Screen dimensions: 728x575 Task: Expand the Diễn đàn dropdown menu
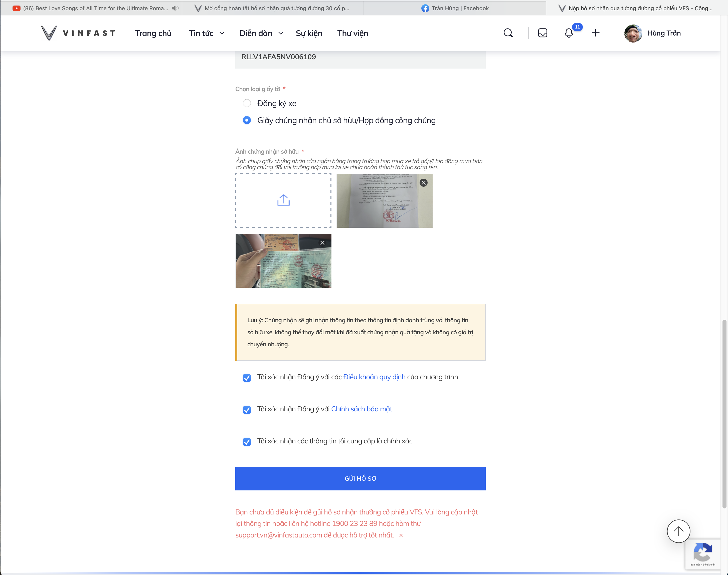(x=261, y=33)
